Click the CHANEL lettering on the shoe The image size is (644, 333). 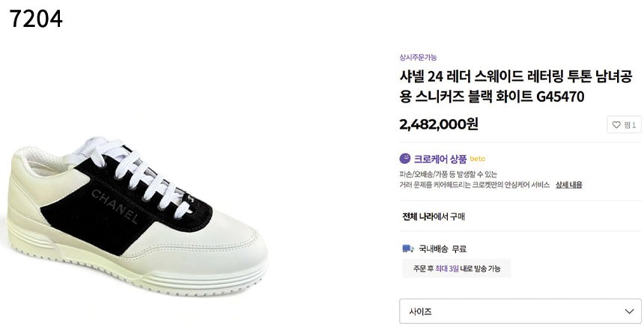click(115, 206)
